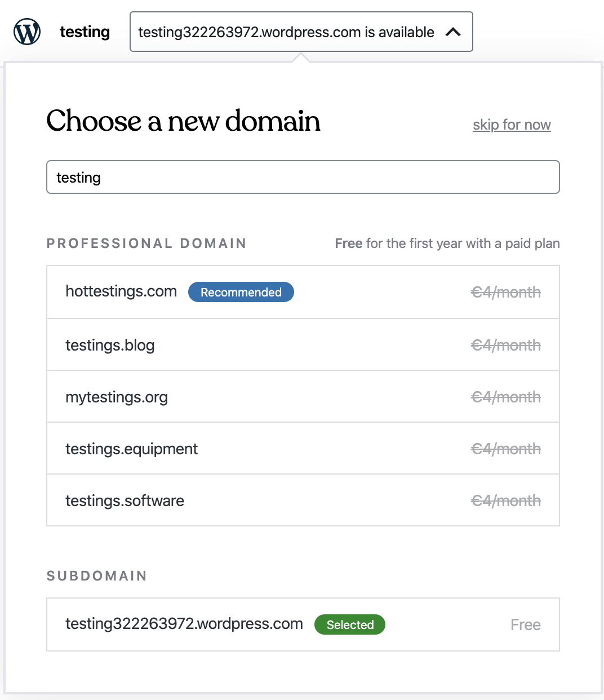Click the Choose a new domain heading
Viewport: 604px width, 700px height.
184,121
